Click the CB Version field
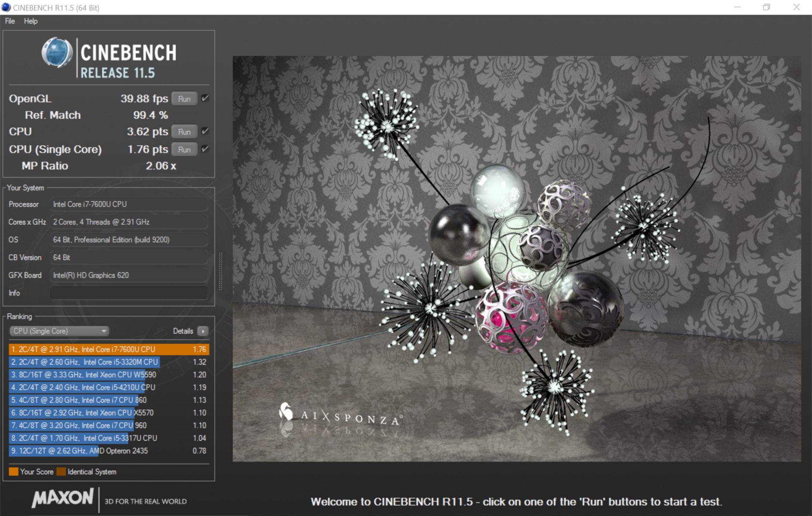 pyautogui.click(x=129, y=257)
